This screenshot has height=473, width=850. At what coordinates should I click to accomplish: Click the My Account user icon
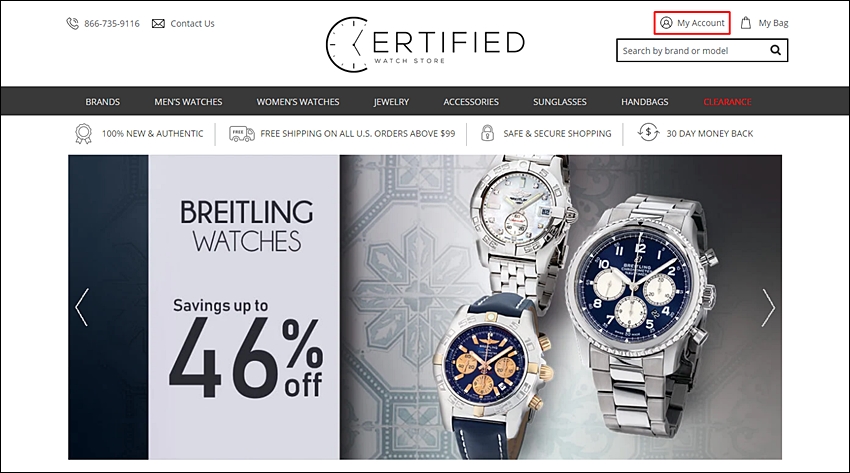(x=666, y=23)
